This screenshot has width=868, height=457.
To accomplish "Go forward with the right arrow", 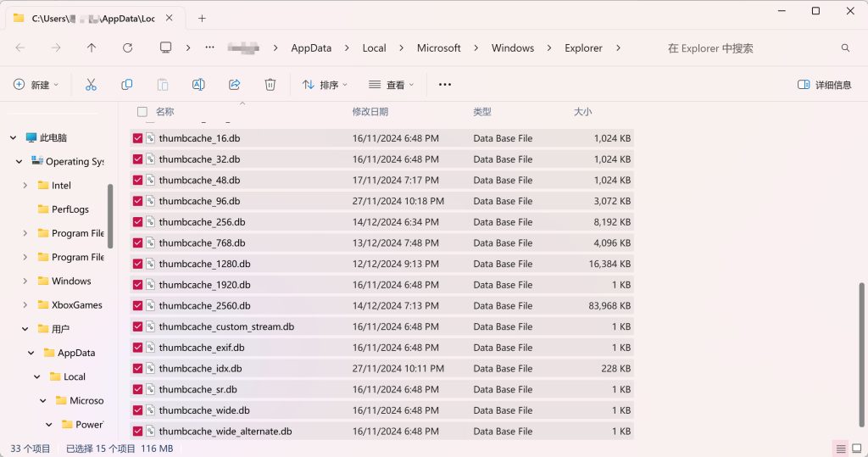I will [x=56, y=48].
